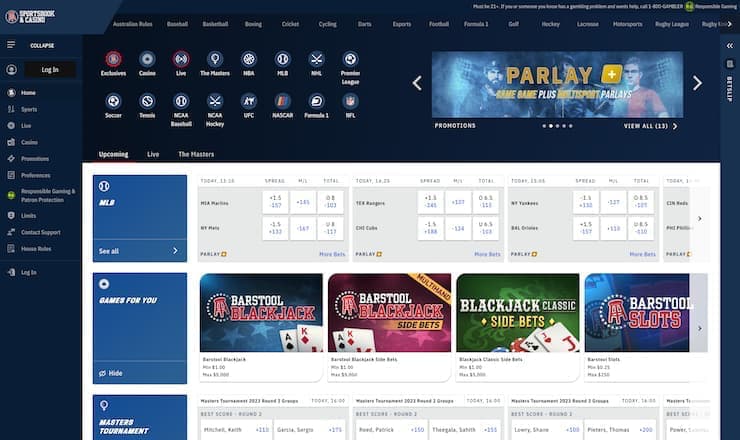Select the Premier League icon
Viewport: 740px width, 440px height.
350,59
